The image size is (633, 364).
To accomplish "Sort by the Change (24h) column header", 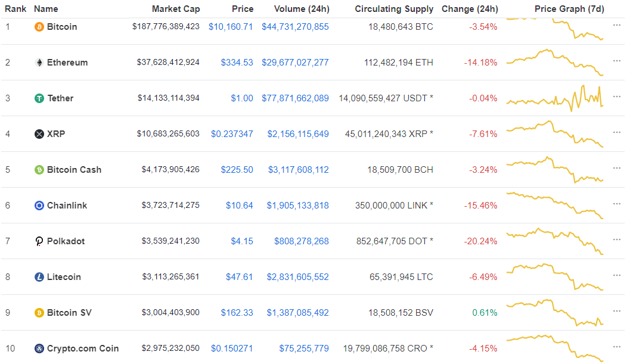I will [x=470, y=9].
